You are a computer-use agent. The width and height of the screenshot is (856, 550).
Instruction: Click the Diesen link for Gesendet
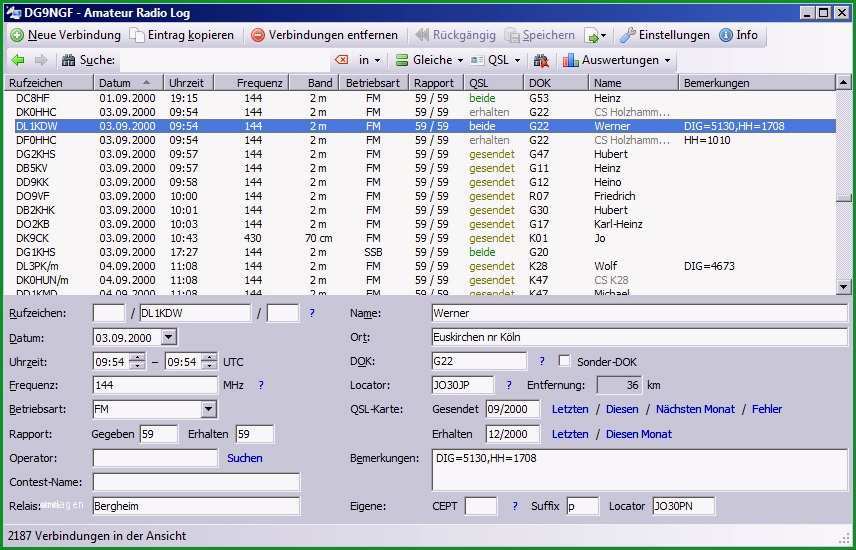click(622, 409)
